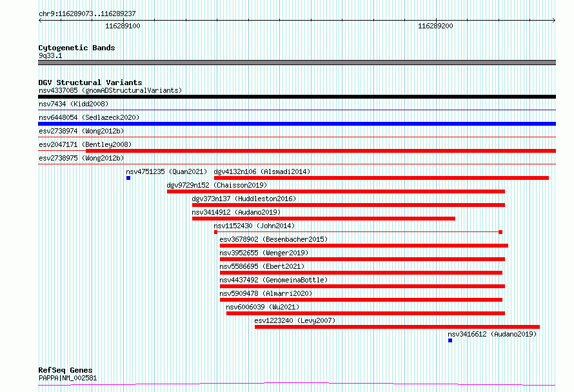Click the small blue nsv4751235 (Quan2021) marker
The width and height of the screenshot is (574, 392).
tap(128, 178)
